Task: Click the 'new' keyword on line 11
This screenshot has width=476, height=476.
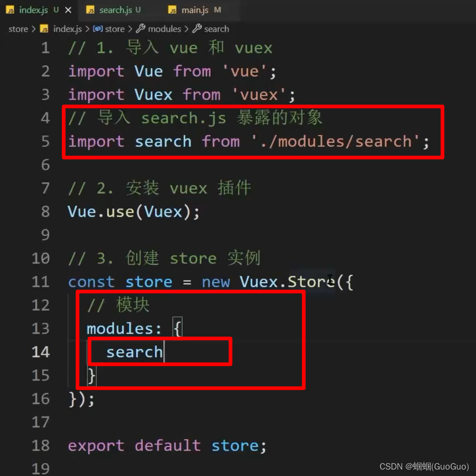Action: coord(216,282)
